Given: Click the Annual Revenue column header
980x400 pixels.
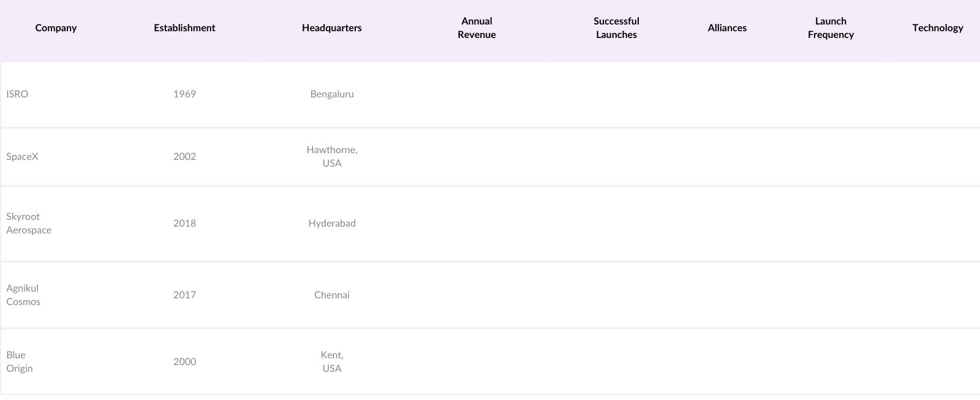Looking at the screenshot, I should pos(477,28).
